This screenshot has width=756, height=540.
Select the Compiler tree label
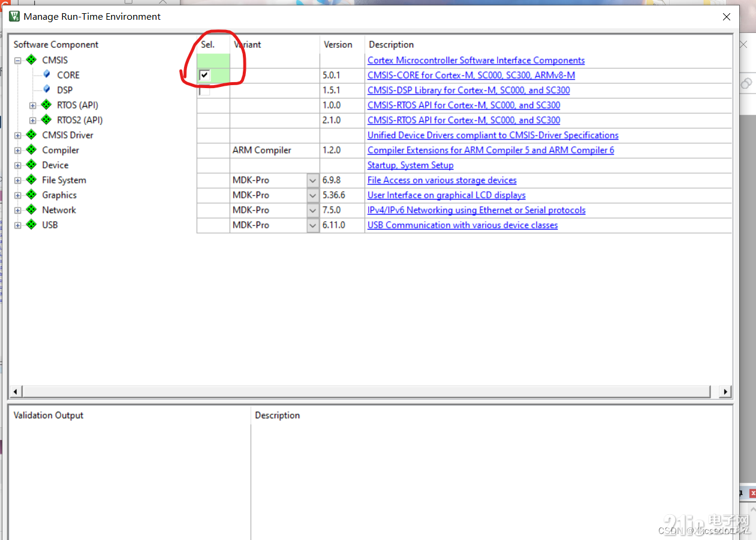click(61, 150)
